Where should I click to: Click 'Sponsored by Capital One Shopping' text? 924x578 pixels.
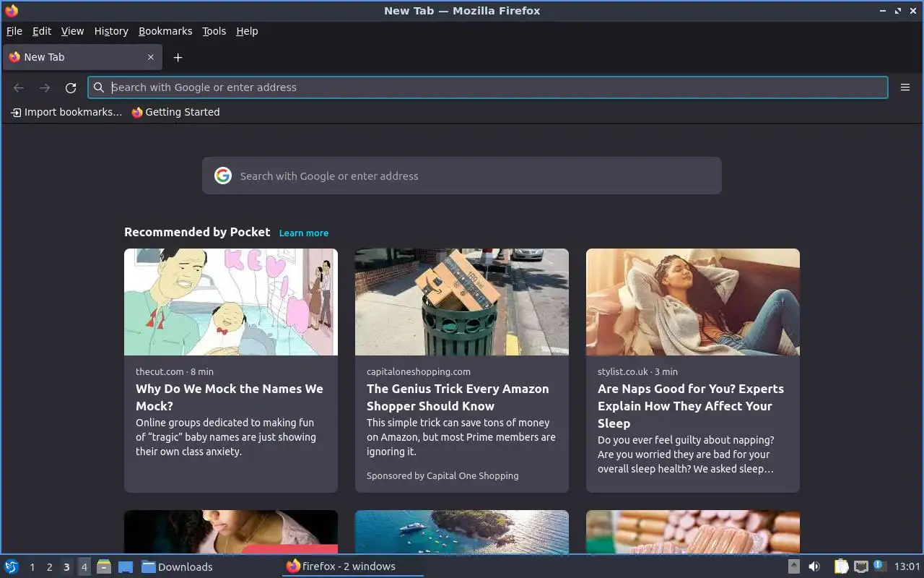click(x=443, y=475)
